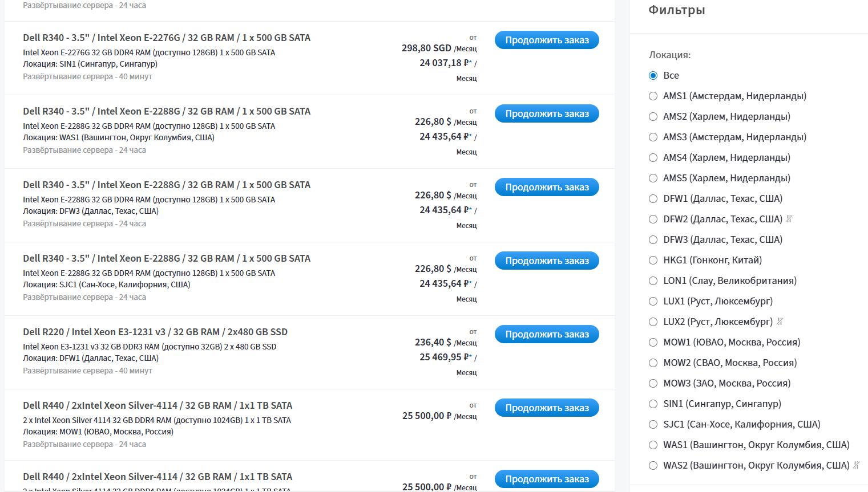Screen dimensions: 868x492
Task: Open Dell R340 E-2288G title in WAS1 row
Action: [x=167, y=111]
